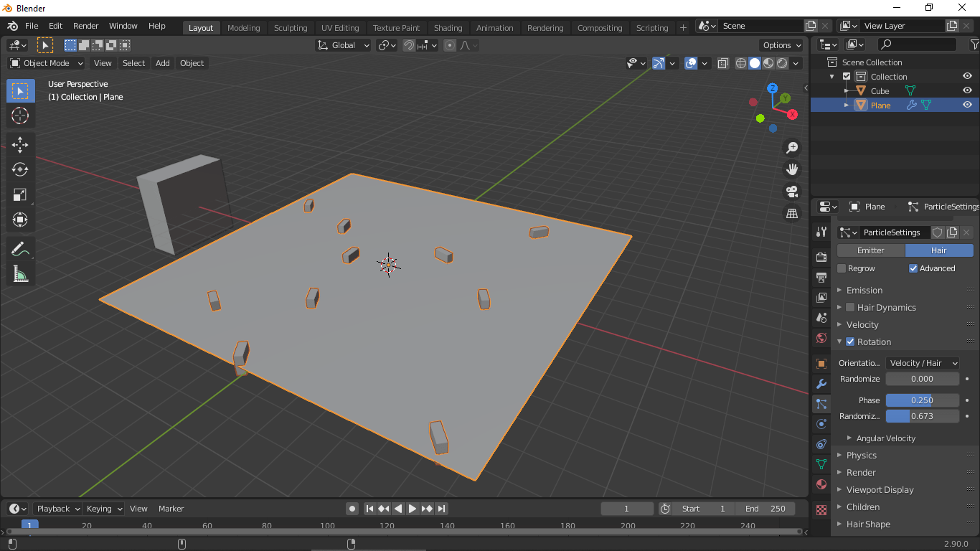Zoom in using the viewport magnifier icon
This screenshot has height=551, width=980.
(x=792, y=147)
